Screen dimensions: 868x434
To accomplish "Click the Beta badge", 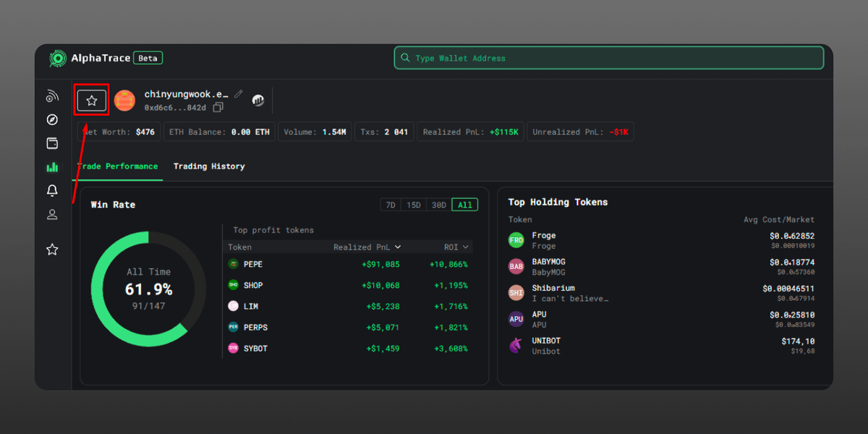I will coord(148,58).
